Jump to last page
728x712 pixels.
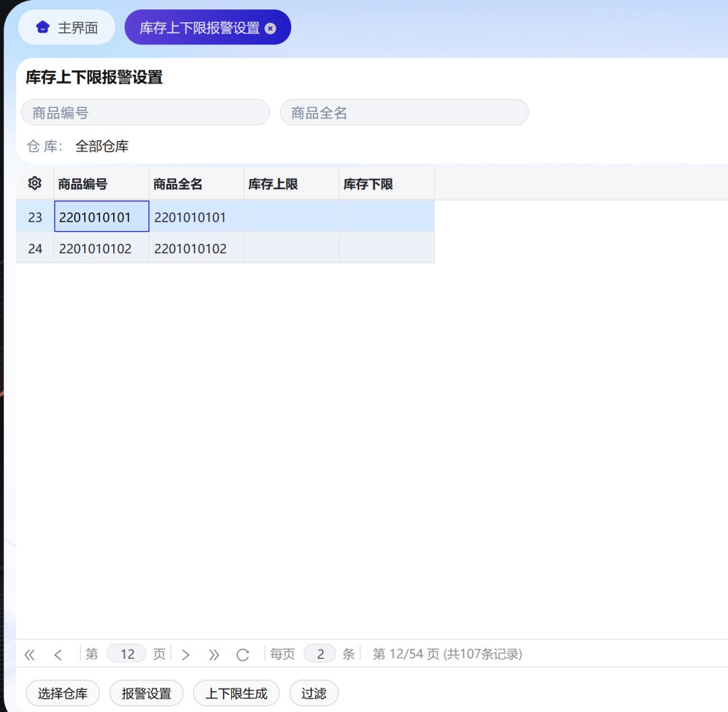[x=214, y=655]
